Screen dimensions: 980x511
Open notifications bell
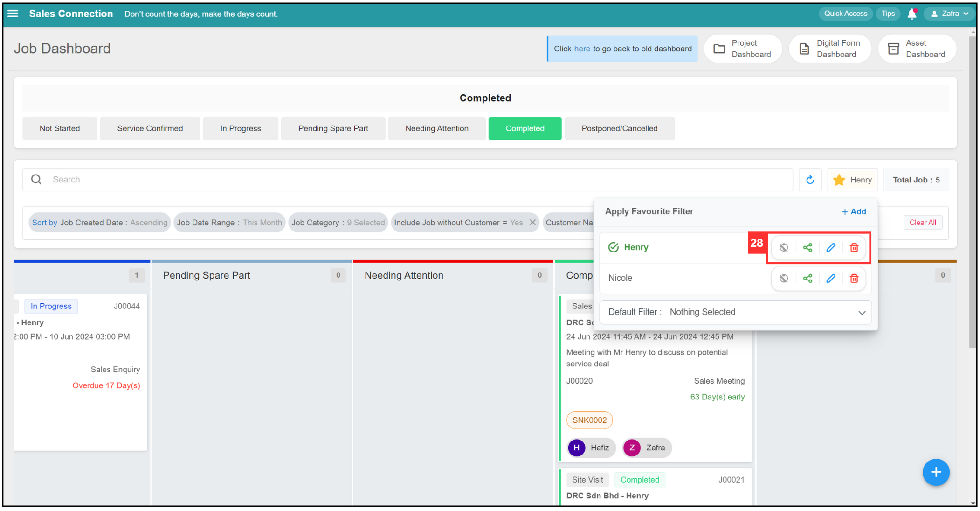912,14
